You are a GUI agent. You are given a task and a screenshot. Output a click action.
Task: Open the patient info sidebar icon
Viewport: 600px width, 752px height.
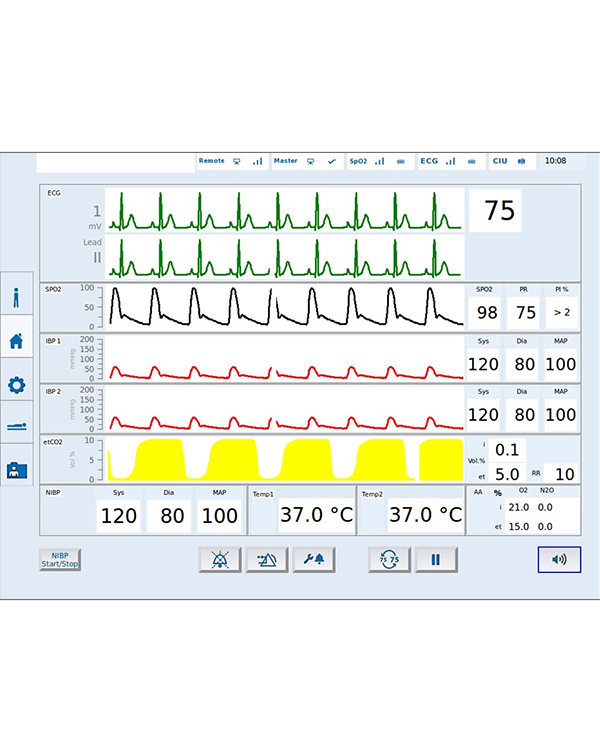16,297
